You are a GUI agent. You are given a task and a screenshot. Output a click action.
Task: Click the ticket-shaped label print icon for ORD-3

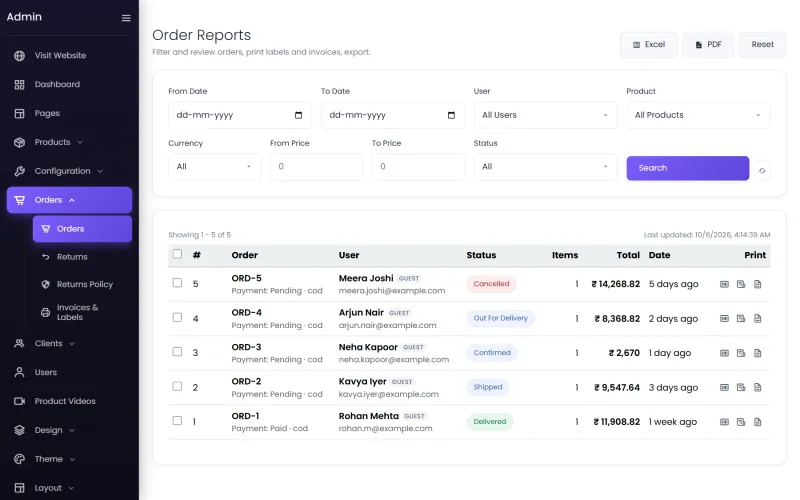724,353
